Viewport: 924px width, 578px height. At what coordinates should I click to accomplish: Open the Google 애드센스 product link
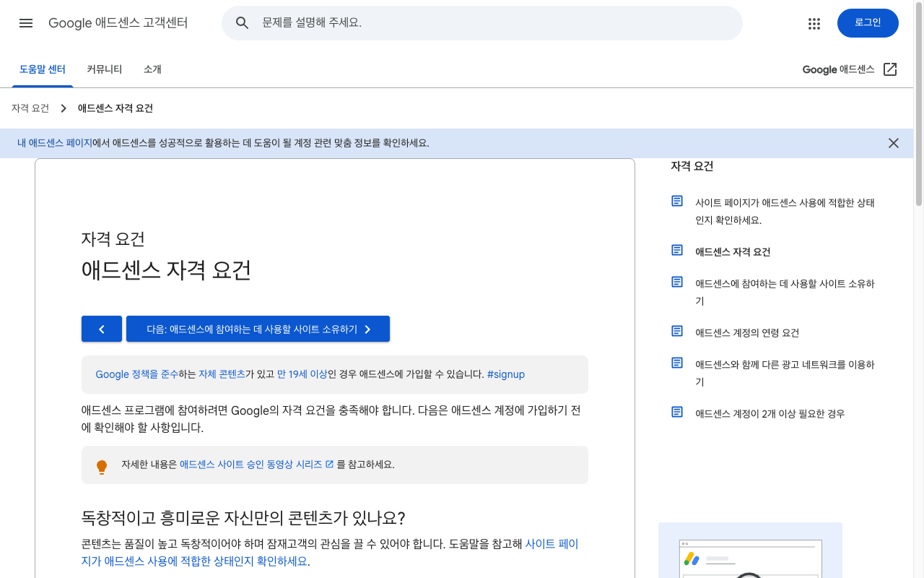pos(838,69)
